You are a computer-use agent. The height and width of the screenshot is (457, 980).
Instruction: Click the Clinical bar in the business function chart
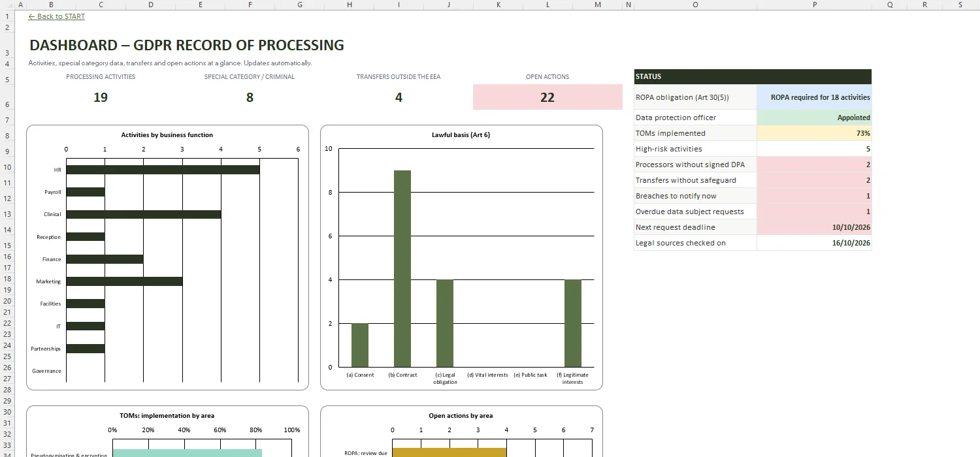tap(143, 214)
